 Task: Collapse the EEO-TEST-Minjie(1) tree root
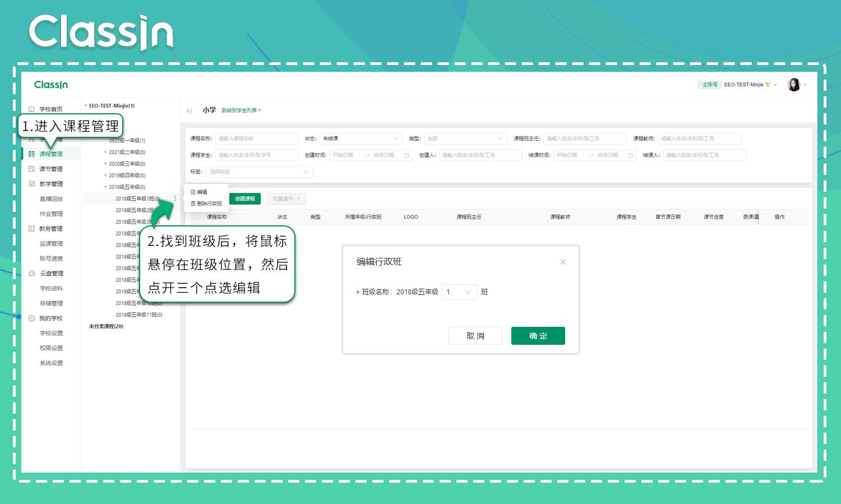click(x=86, y=105)
